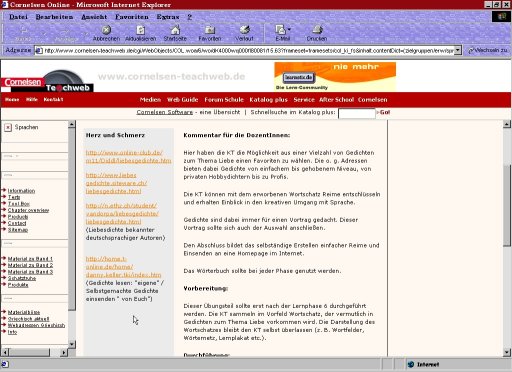
Task: Expand the address bar dropdown arrow
Action: pos(458,50)
